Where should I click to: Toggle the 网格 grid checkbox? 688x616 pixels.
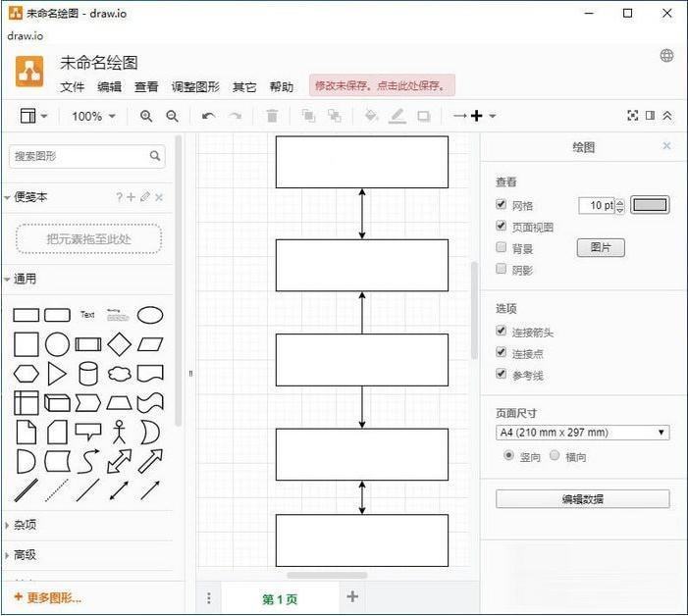(502, 205)
